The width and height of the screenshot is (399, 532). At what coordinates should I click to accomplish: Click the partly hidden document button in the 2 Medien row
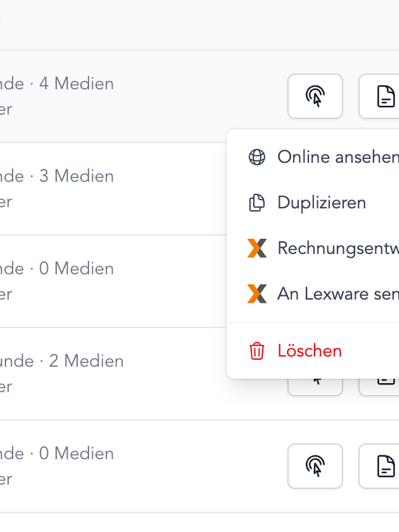tap(379, 387)
